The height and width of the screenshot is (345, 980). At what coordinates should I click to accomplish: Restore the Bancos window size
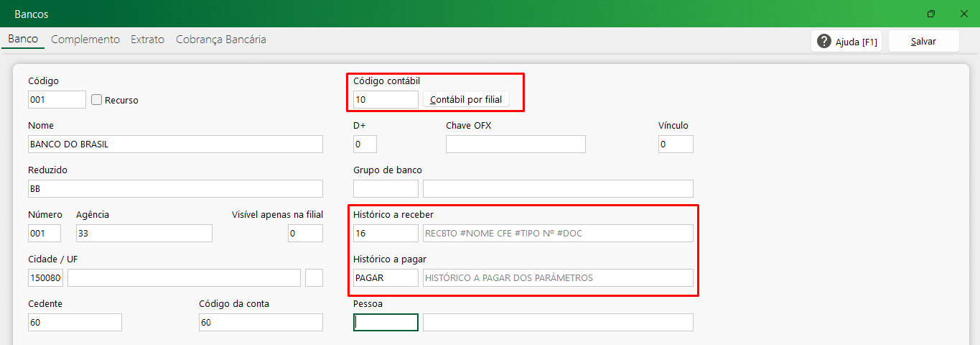tap(931, 14)
